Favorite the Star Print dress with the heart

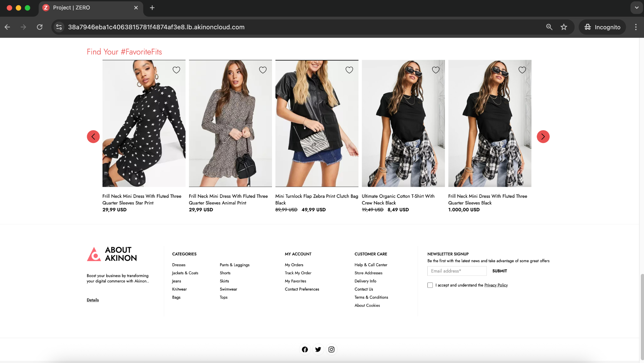pos(176,70)
